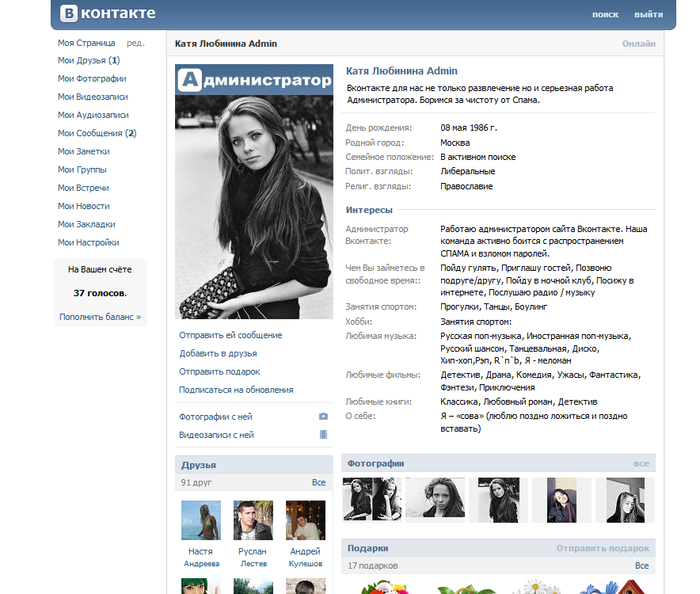Open поиск in the top header
The width and height of the screenshot is (700, 594).
(x=605, y=14)
